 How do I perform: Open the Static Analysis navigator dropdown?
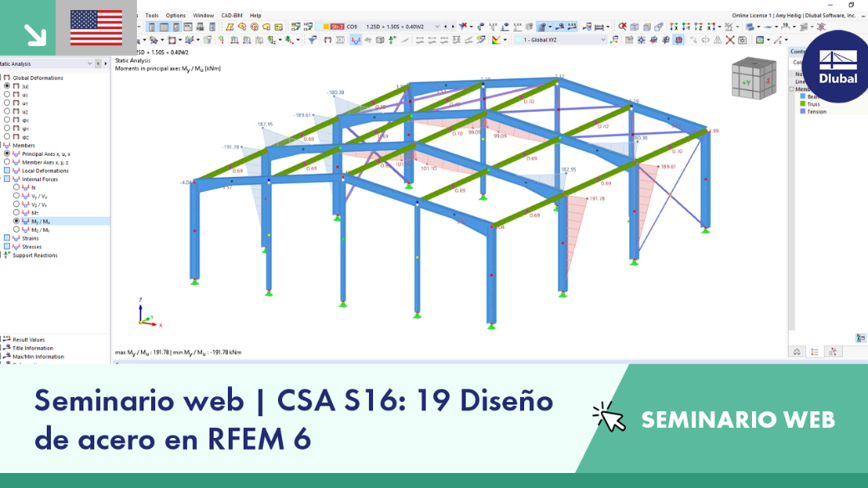89,63
